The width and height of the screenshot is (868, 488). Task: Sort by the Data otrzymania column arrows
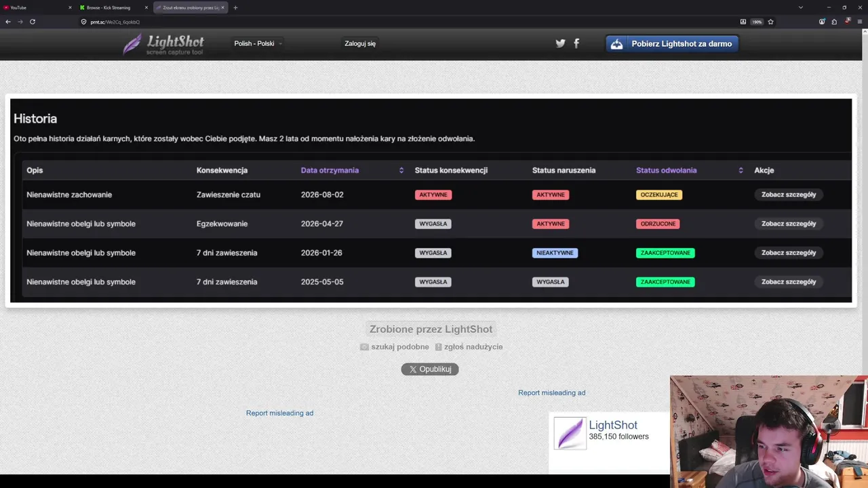[401, 170]
